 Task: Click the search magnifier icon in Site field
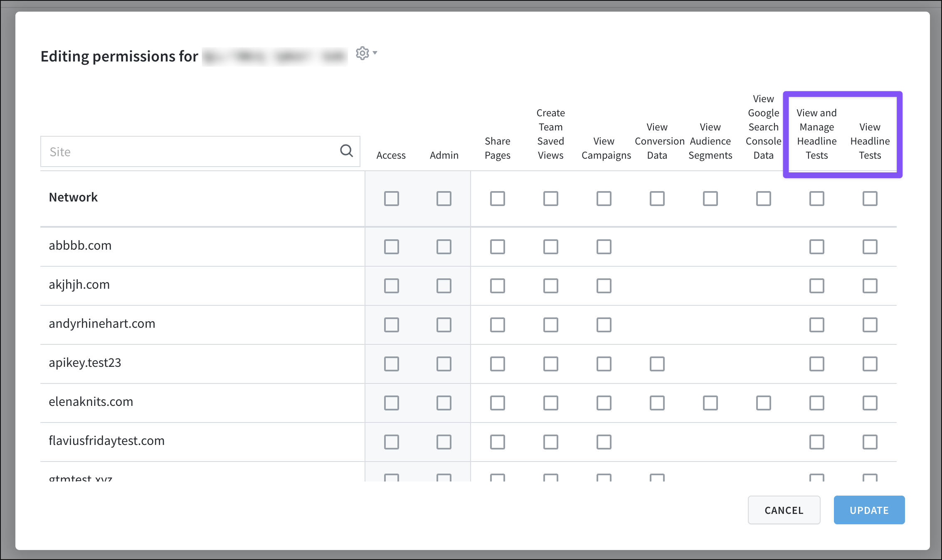point(346,151)
